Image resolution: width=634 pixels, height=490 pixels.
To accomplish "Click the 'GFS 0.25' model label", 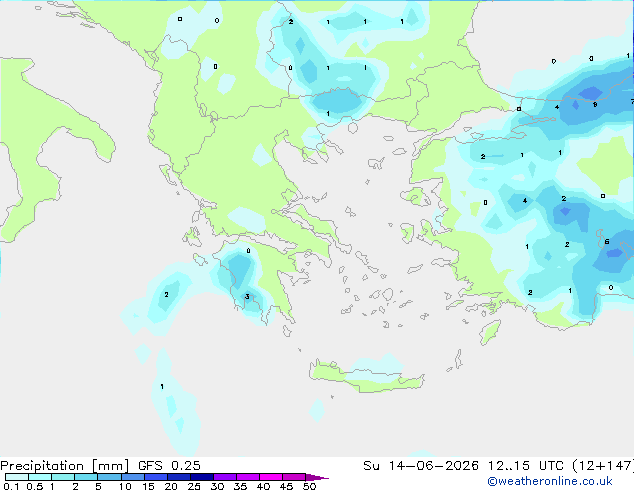I will pos(169,466).
